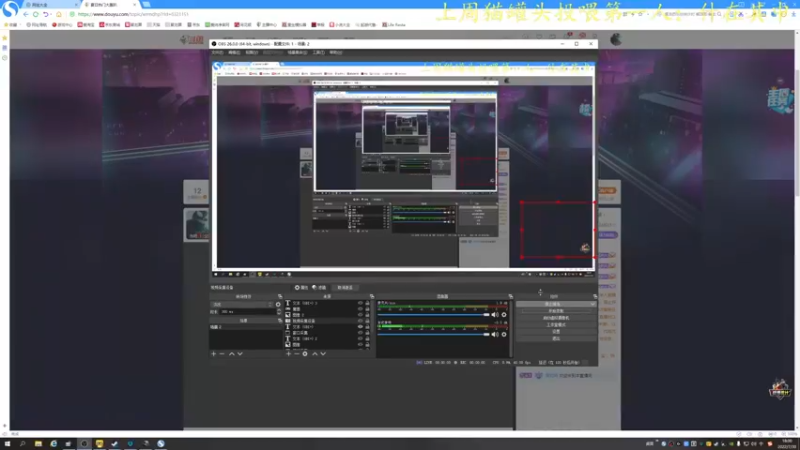Move selected source up in the list
Image resolution: width=800 pixels, height=450 pixels.
click(x=315, y=354)
